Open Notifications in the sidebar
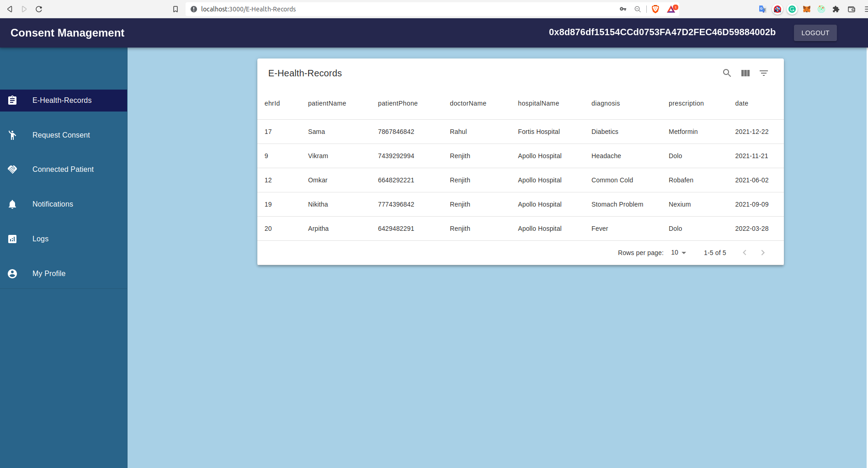The image size is (868, 468). coord(64,204)
